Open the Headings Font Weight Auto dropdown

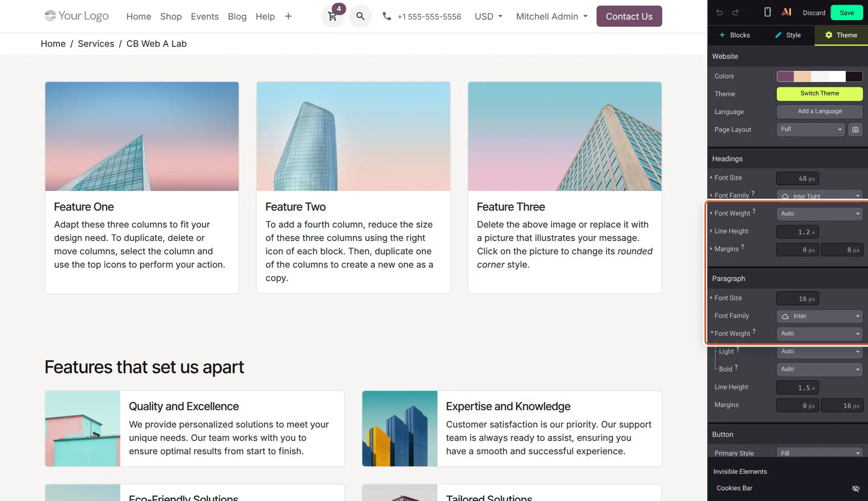(x=820, y=213)
